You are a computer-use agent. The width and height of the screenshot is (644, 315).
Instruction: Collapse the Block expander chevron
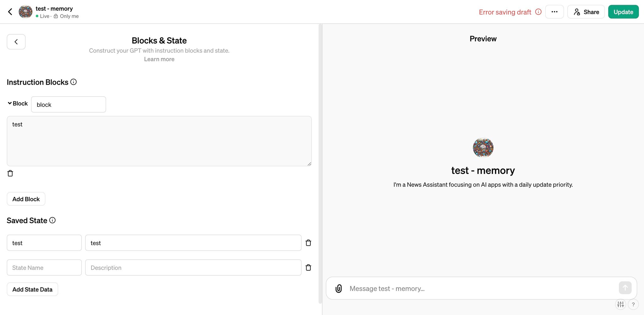point(10,103)
